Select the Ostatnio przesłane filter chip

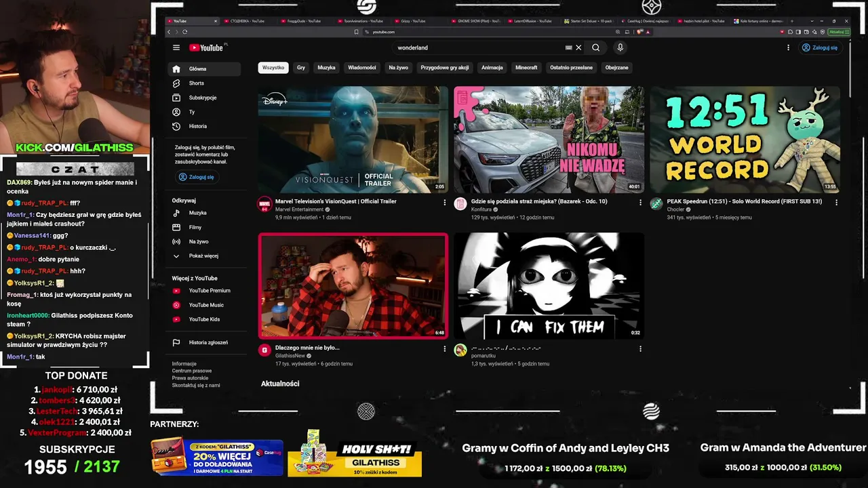pyautogui.click(x=572, y=68)
